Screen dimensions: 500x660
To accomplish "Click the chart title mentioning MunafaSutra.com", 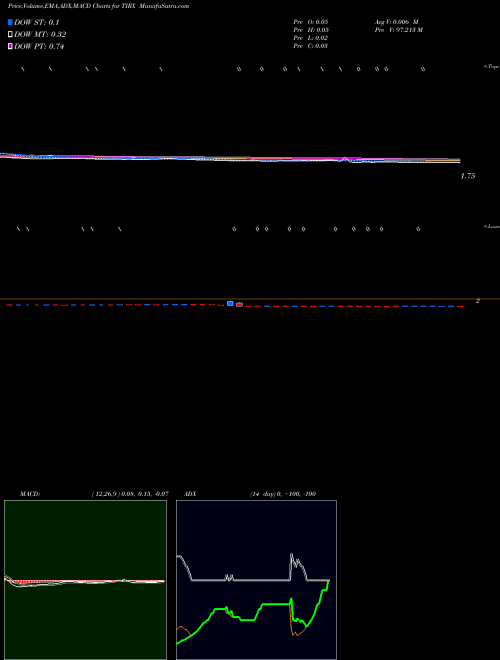I will [x=98, y=6].
